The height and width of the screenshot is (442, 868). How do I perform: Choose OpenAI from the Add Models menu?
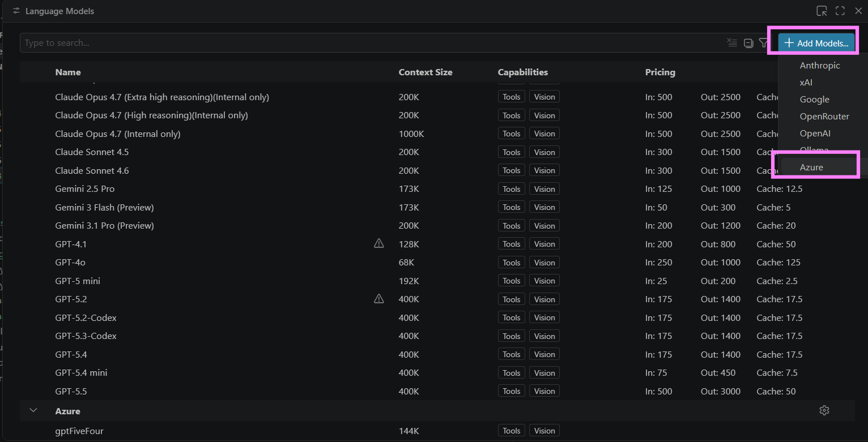[x=815, y=134]
